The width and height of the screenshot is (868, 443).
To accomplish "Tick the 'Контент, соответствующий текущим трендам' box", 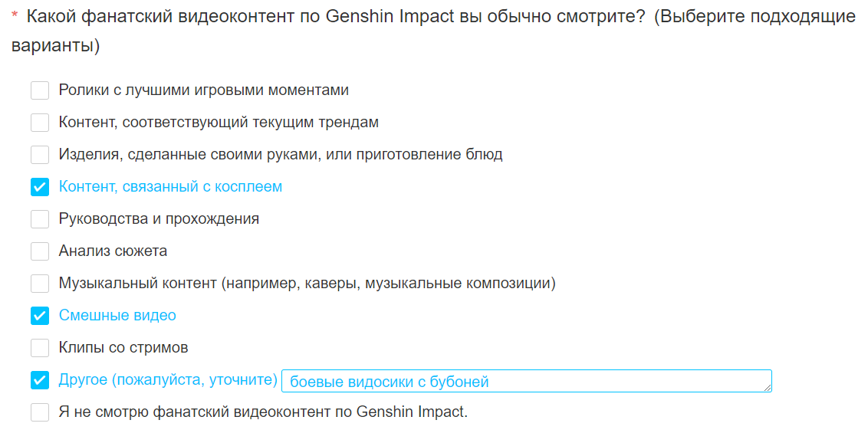I will [x=40, y=123].
